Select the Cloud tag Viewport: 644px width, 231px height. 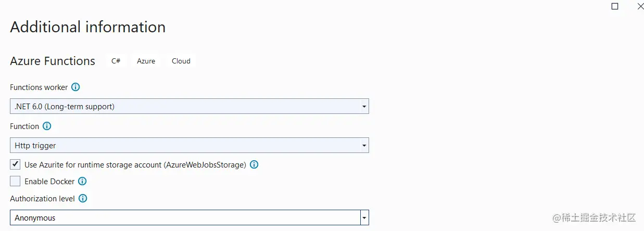pos(181,61)
